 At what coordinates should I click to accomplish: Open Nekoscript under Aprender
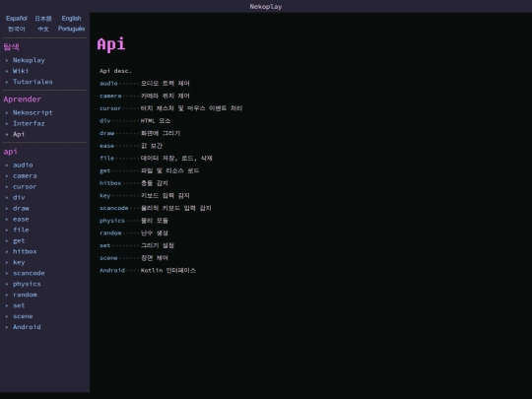tap(33, 112)
